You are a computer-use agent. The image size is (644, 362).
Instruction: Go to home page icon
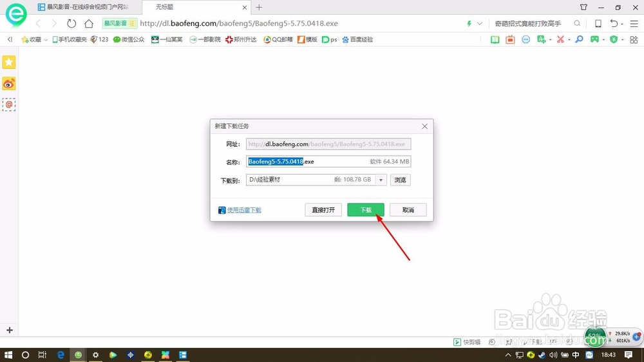point(89,23)
